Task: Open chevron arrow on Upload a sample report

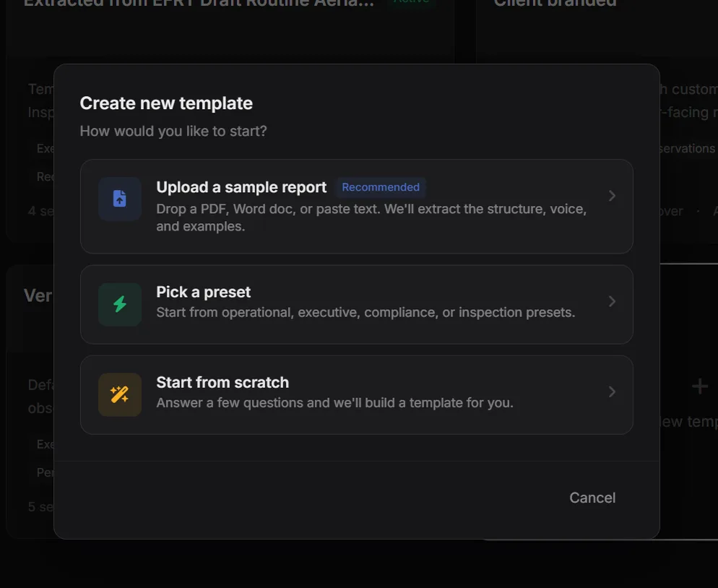Action: point(612,196)
